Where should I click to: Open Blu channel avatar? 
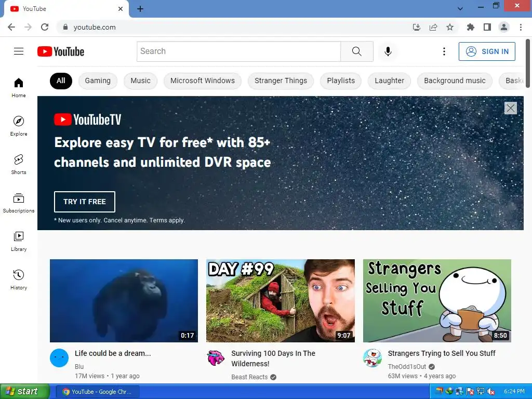coord(59,358)
